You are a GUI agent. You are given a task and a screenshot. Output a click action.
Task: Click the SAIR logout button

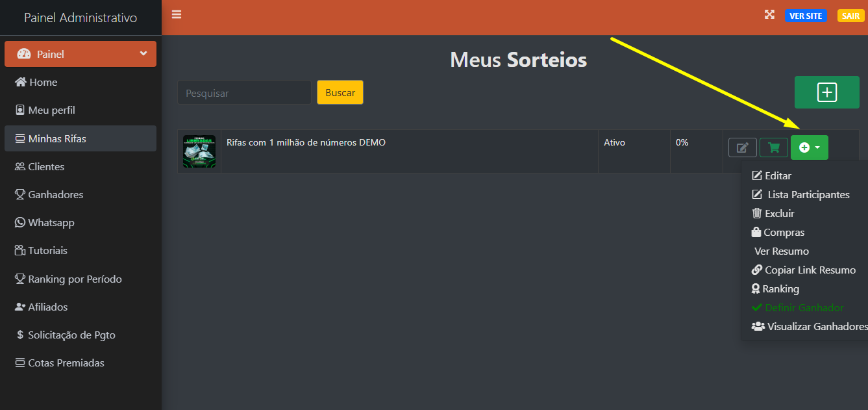pos(850,16)
